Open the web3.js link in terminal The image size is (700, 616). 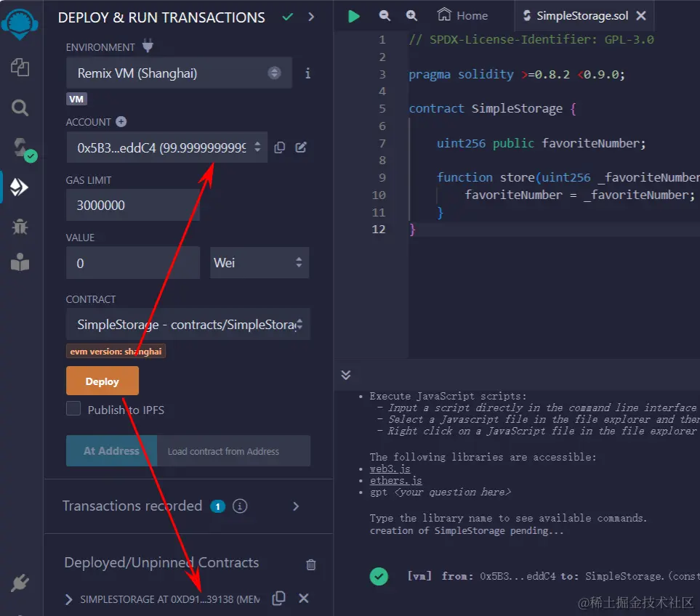coord(390,469)
